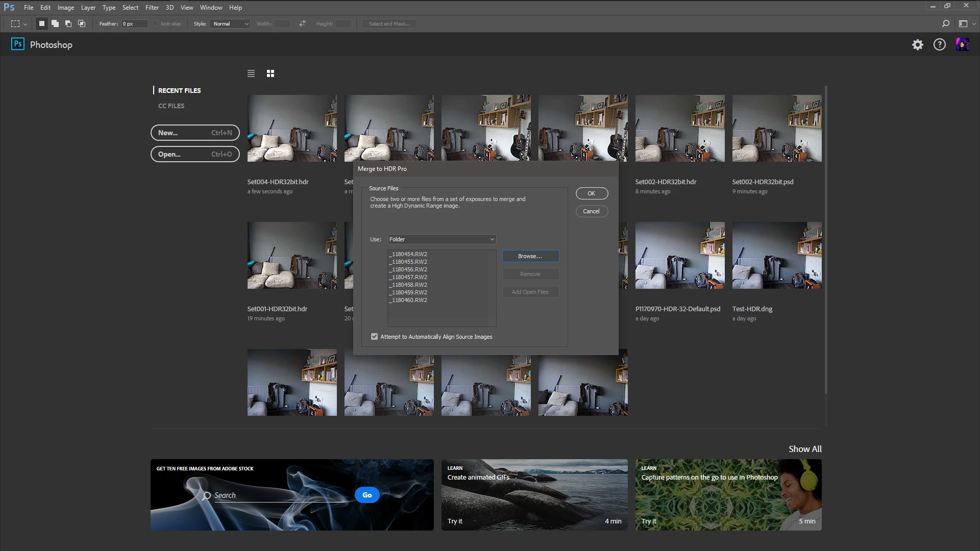Open the workspace switcher dropdown
Screen dimensions: 980x551
(x=967, y=23)
